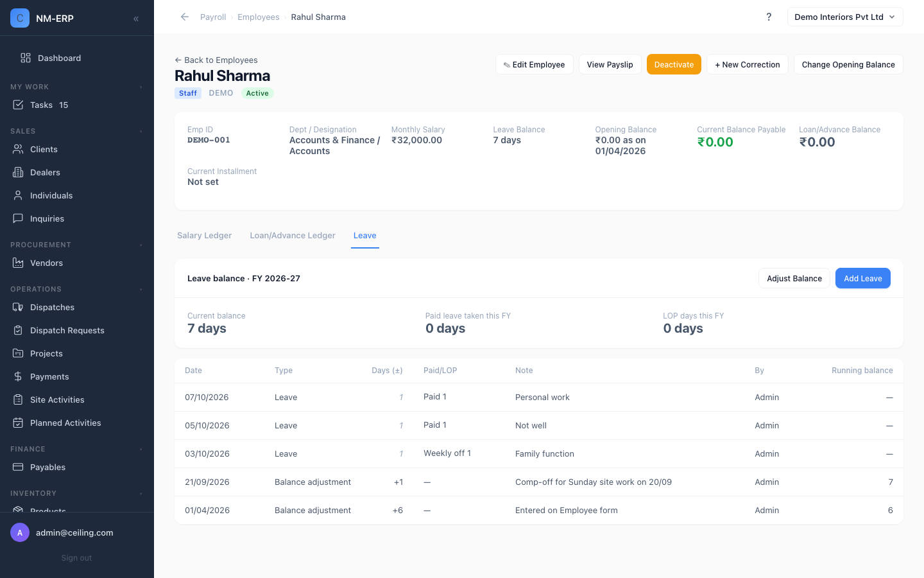Screen dimensions: 924x578
Task: Switch to Loan/Advance Ledger tab
Action: 293,236
